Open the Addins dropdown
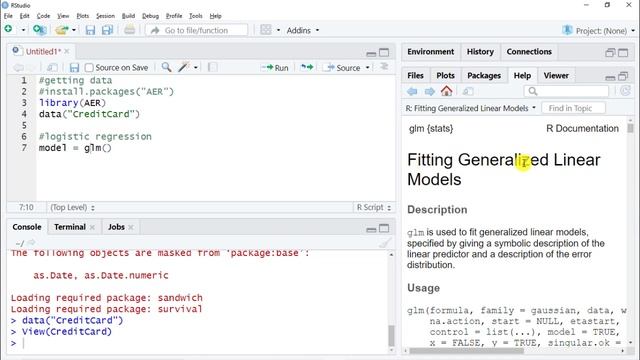640x360 pixels. [302, 30]
